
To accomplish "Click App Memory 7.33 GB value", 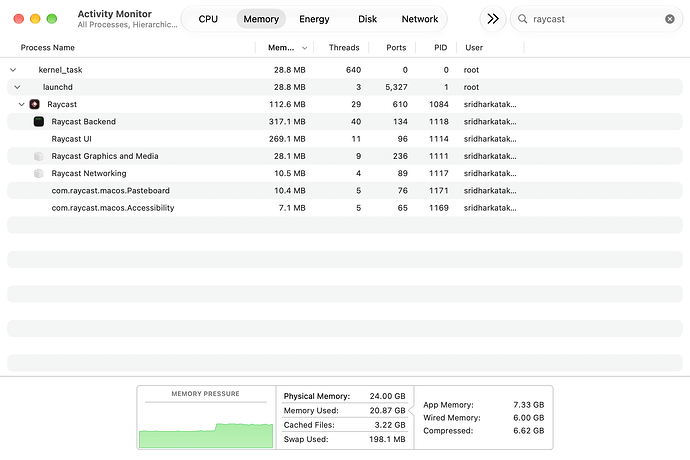I will click(529, 405).
